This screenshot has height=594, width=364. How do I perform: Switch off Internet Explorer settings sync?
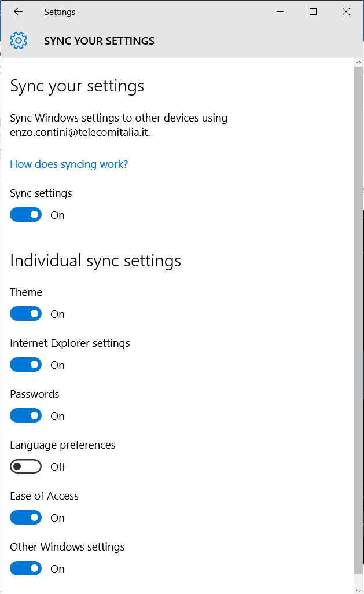[x=26, y=365]
